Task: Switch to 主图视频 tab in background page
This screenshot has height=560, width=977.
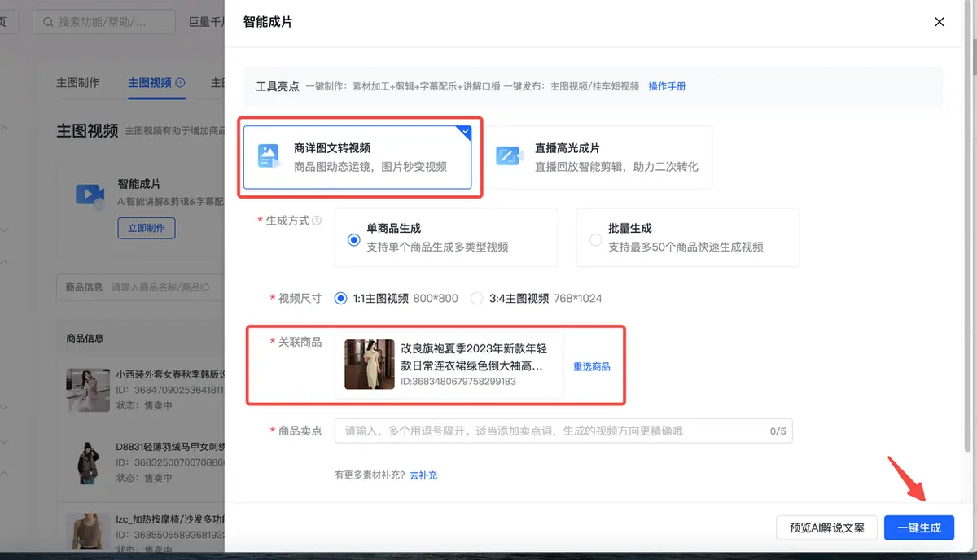Action: (x=150, y=83)
